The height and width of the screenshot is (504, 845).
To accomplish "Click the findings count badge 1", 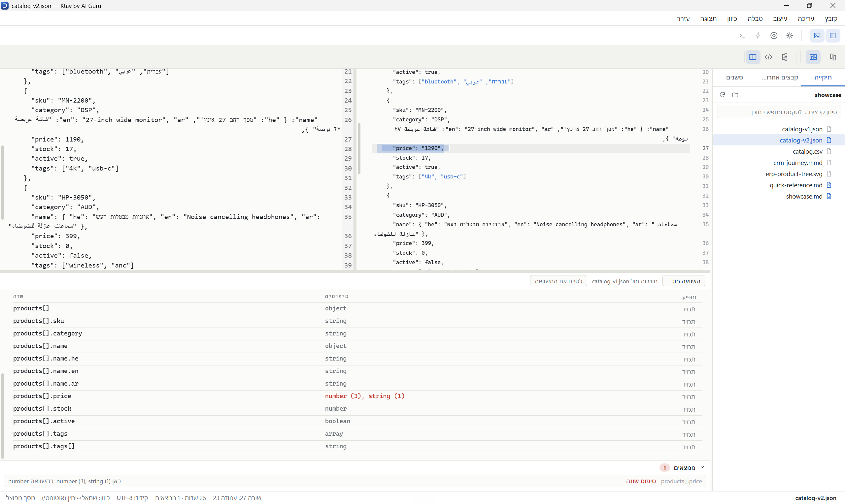I will coord(664,468).
